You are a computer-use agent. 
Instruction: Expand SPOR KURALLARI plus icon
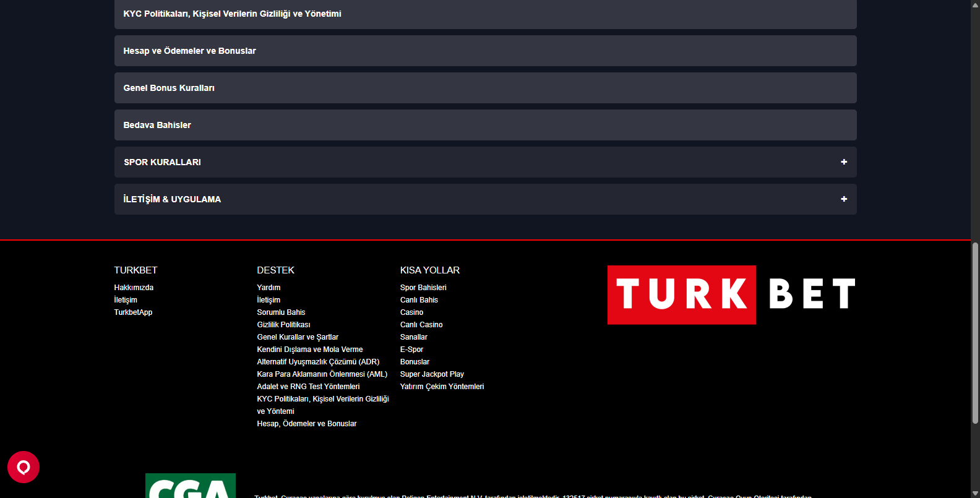[844, 162]
